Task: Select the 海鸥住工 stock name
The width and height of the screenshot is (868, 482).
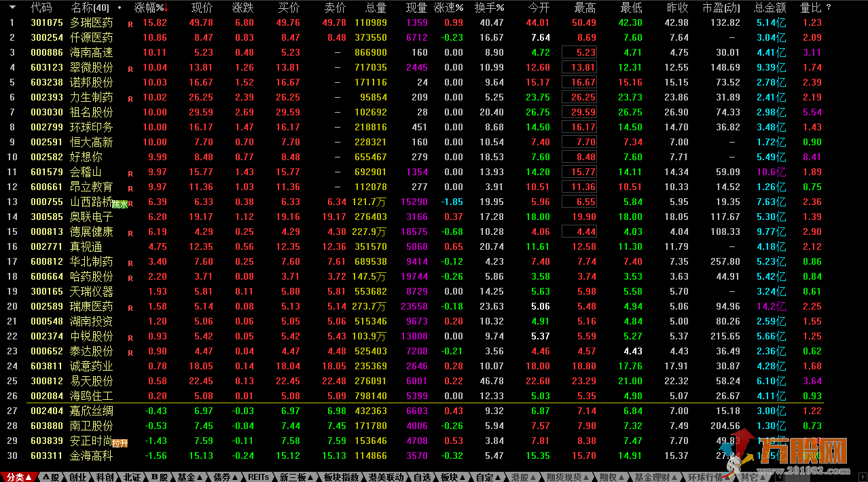Action: [92, 396]
